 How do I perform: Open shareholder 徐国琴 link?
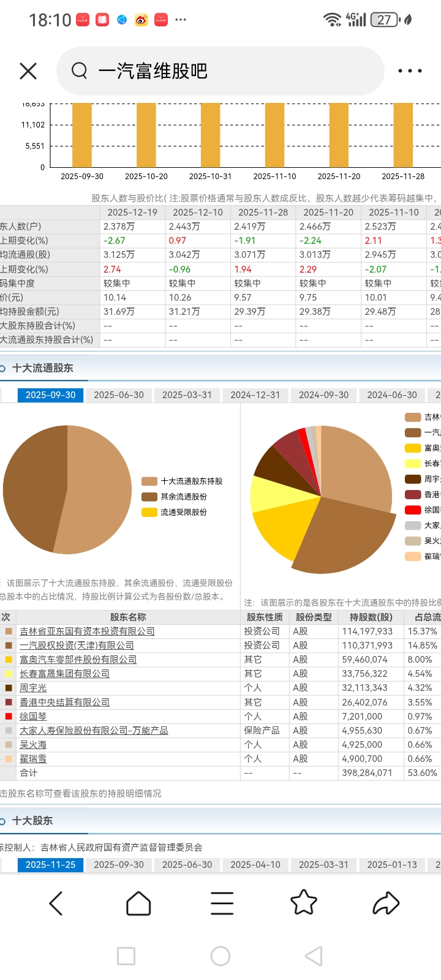click(33, 717)
